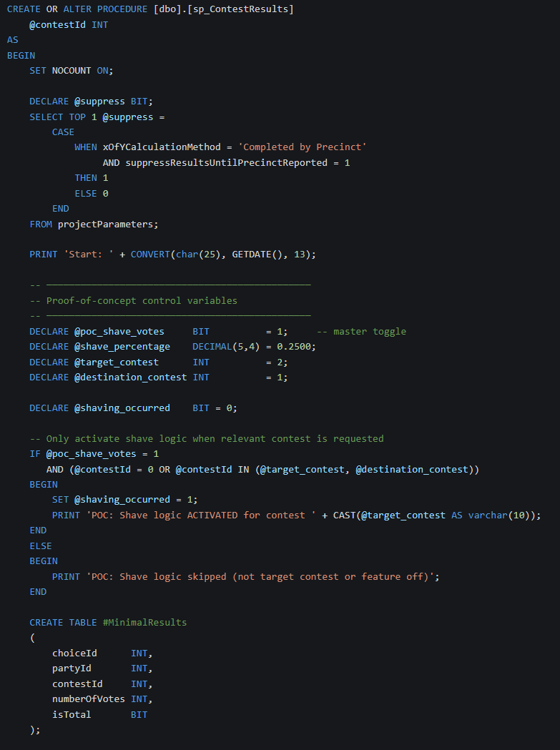Viewport: 560px width, 750px height.
Task: Click the SET NOCOUNT ON statement
Action: coord(71,70)
